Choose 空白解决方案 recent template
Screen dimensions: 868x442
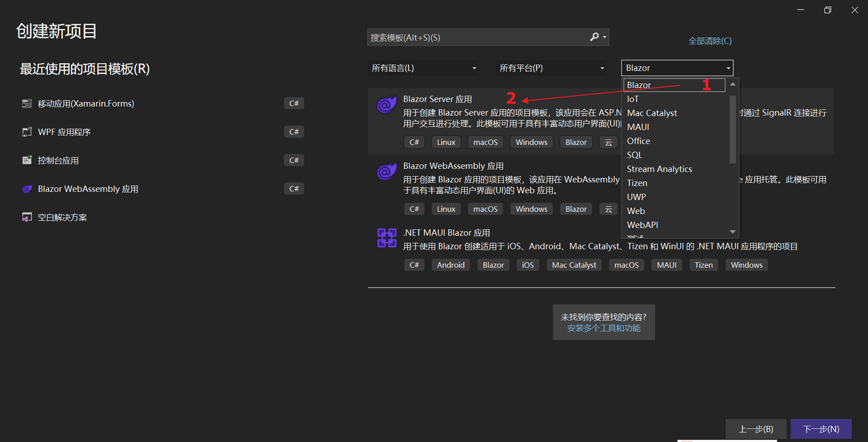click(x=62, y=217)
